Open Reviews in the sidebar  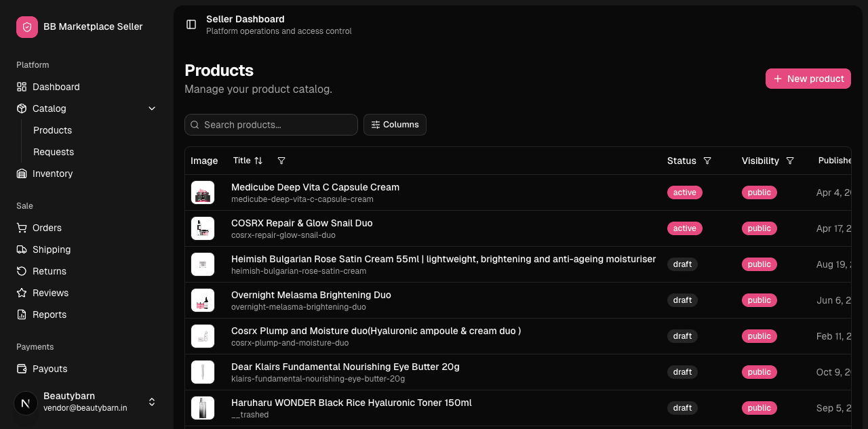[87, 293]
